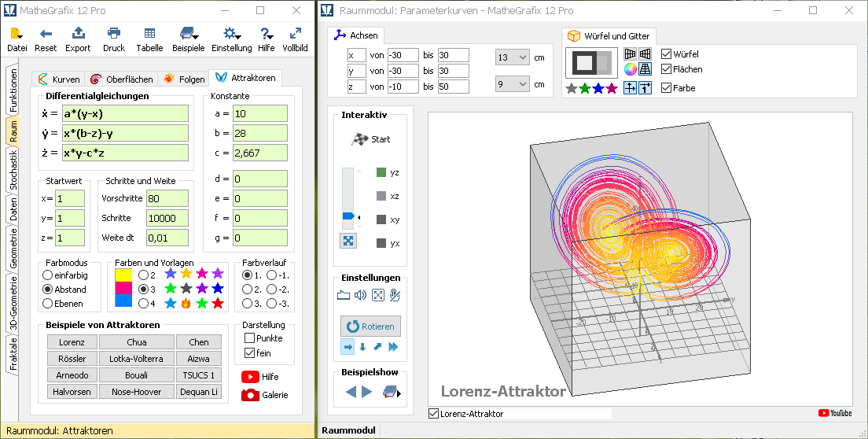Load the Chua attractor example

(137, 342)
